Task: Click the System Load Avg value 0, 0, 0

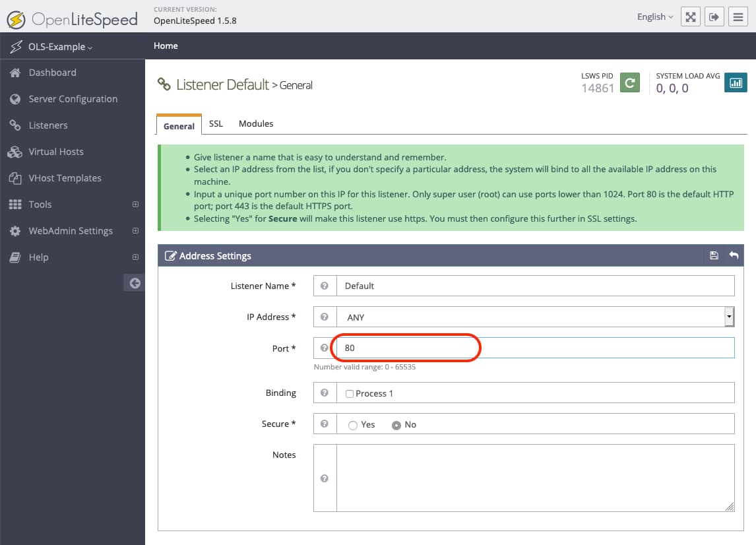Action: 672,88
